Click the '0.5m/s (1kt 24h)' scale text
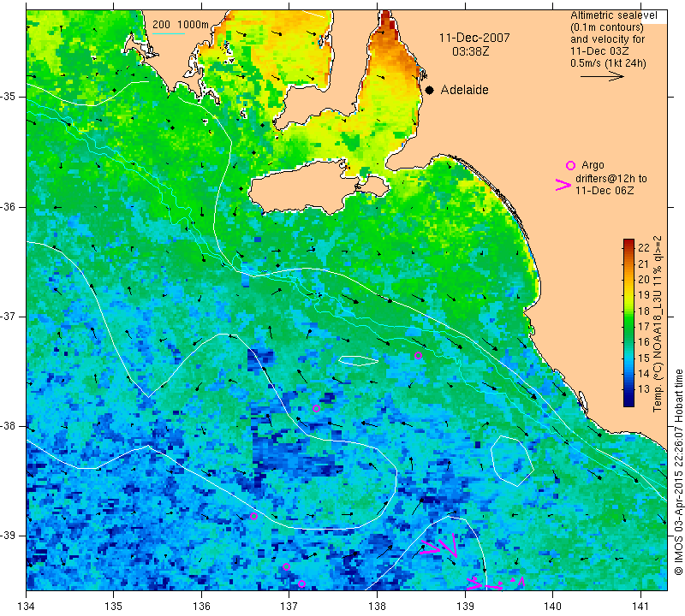 pos(608,62)
